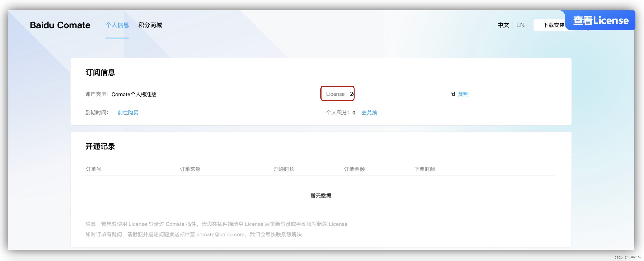The image size is (644, 261).
Task: Click the 到期时间 label
Action: [x=97, y=113]
